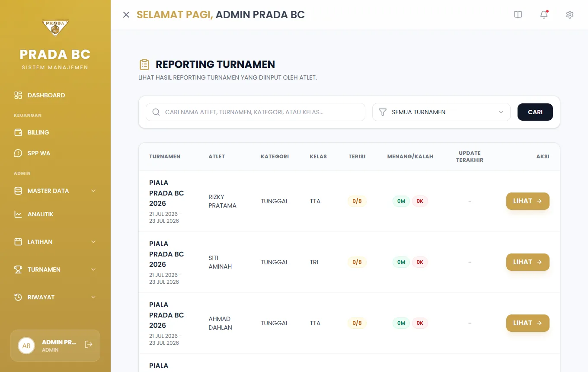Click the Billing wallet icon
This screenshot has width=588, height=372.
18,132
